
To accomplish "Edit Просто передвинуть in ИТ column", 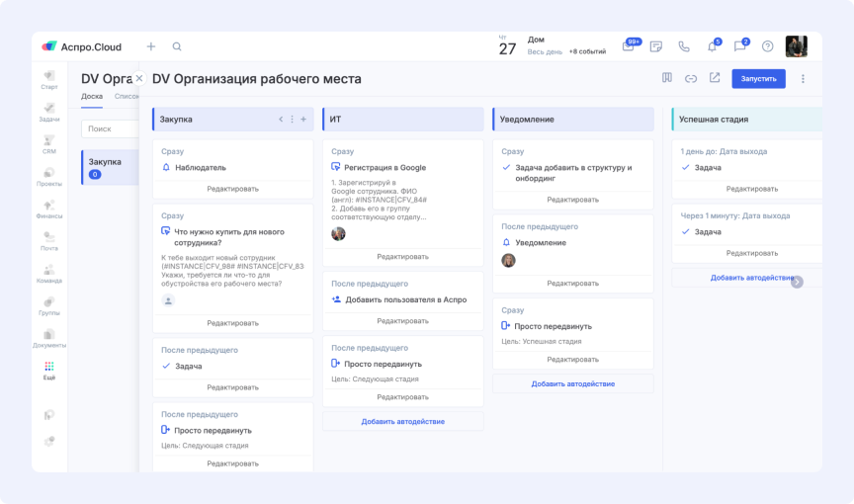I will (x=402, y=397).
